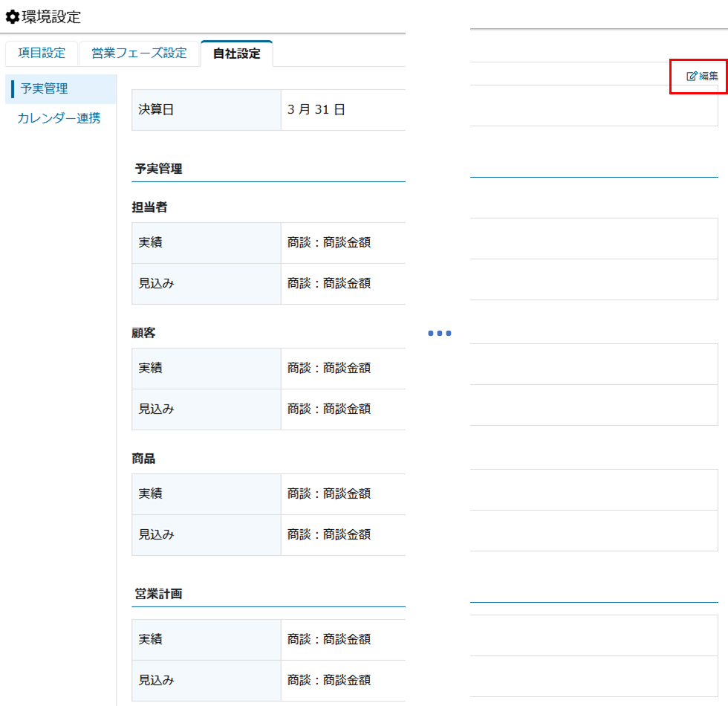Click the gear icon beside 環境設定
The image size is (728, 706).
[13, 17]
